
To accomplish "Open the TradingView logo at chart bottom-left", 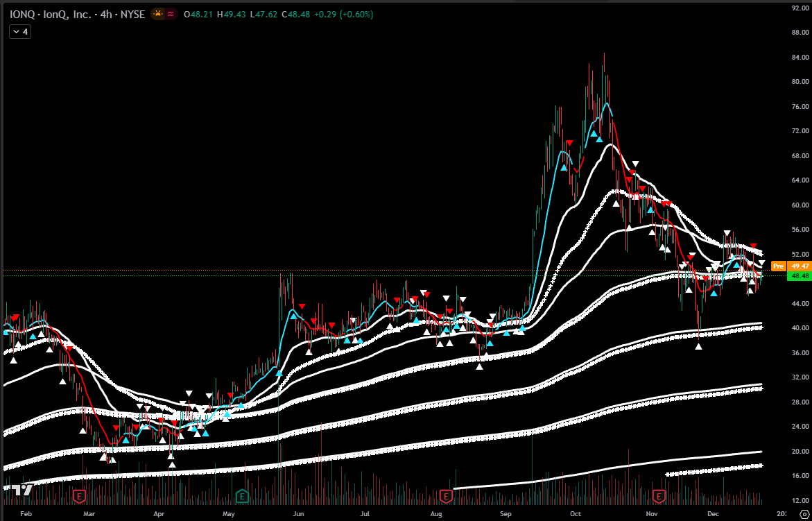I will click(x=22, y=490).
